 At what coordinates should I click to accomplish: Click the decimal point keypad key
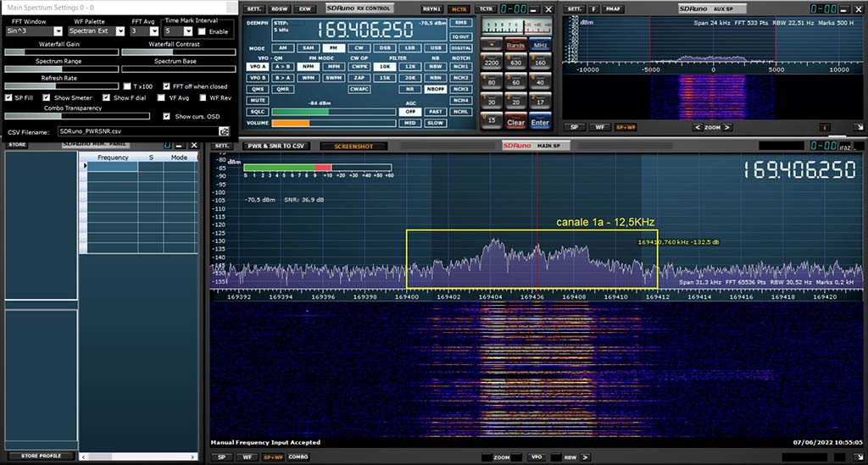tap(492, 44)
